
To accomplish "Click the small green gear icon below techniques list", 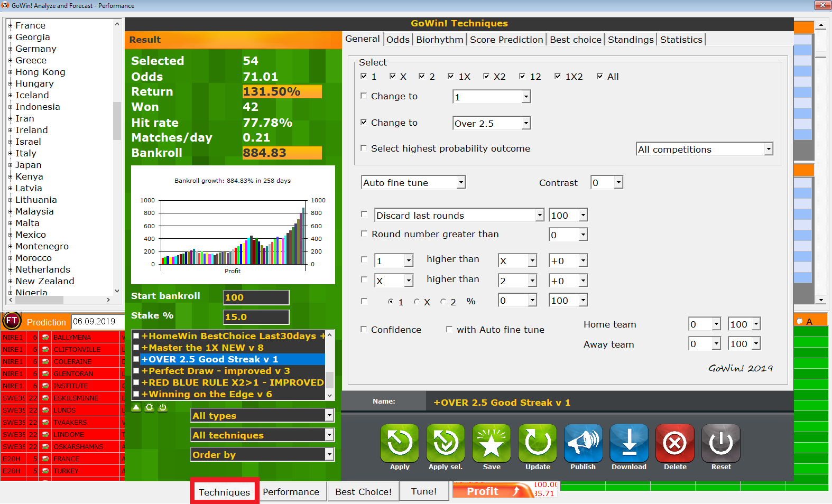I will (x=150, y=407).
